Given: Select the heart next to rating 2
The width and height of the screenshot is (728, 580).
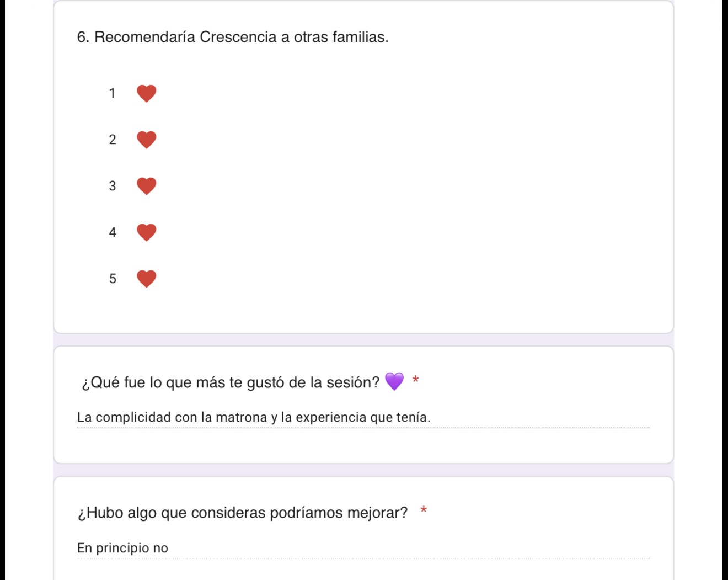Looking at the screenshot, I should coord(146,140).
